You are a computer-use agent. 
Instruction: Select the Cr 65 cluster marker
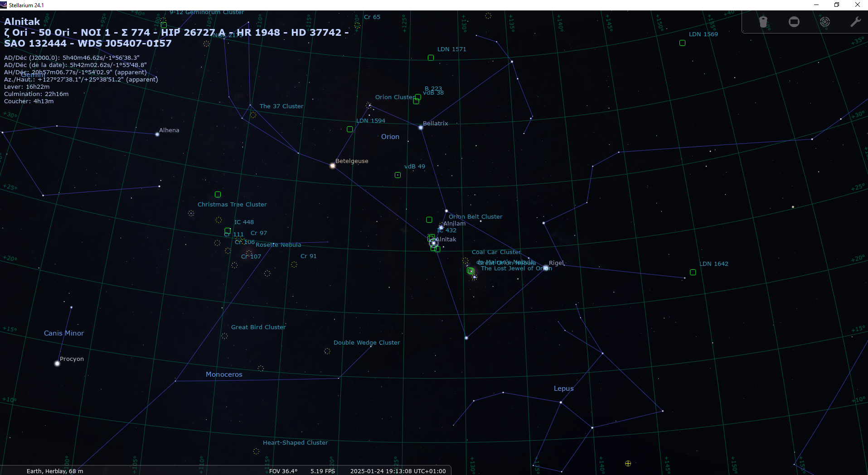357,25
